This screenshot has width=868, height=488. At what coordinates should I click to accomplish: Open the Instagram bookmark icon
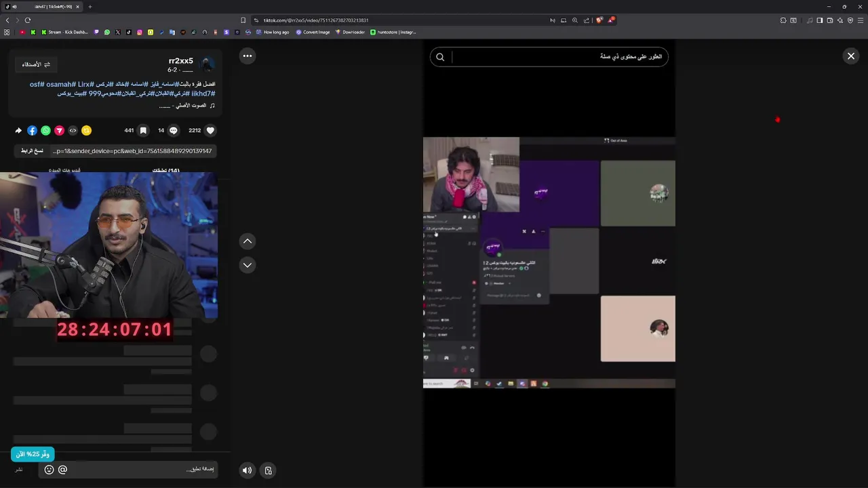pyautogui.click(x=140, y=32)
